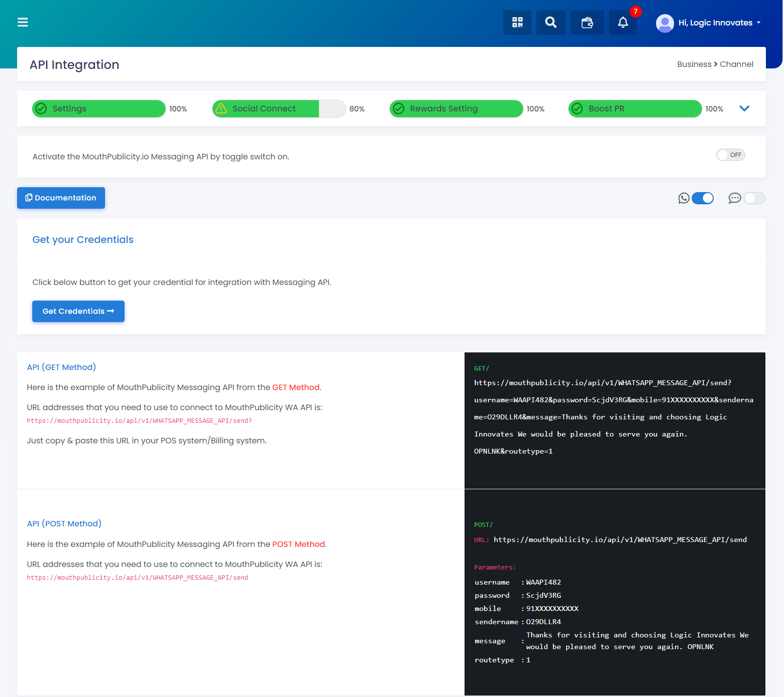This screenshot has height=697, width=784.
Task: Click the Boost PR checkmark icon
Action: coord(577,109)
